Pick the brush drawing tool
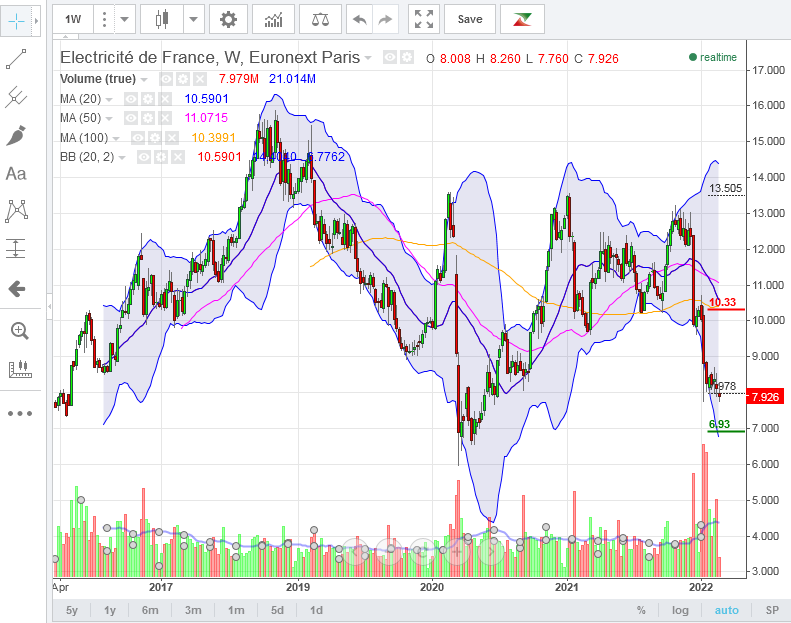Image resolution: width=791 pixels, height=623 pixels. coord(16,135)
